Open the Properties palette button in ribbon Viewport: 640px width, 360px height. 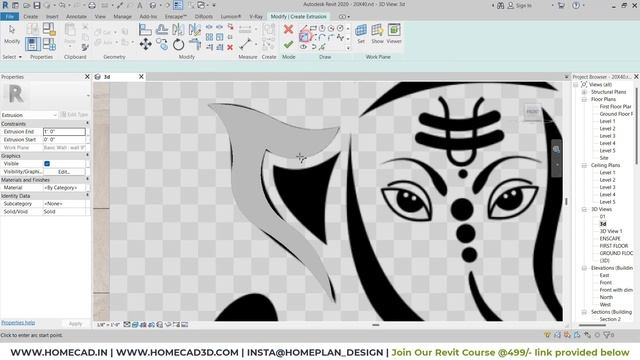pos(33,44)
